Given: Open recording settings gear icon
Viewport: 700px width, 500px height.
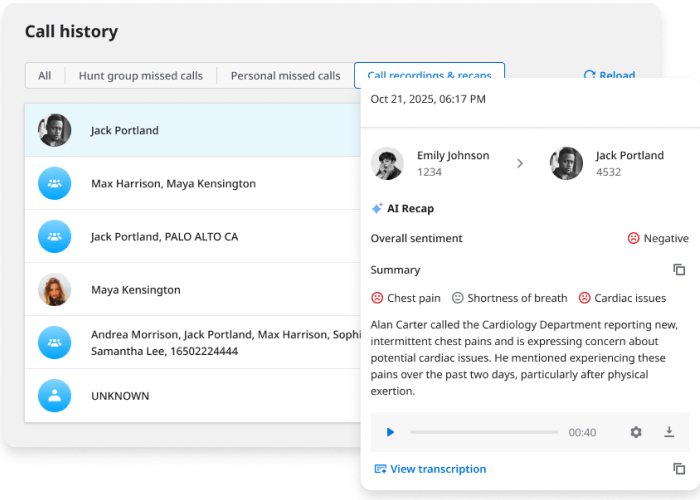Looking at the screenshot, I should 636,432.
